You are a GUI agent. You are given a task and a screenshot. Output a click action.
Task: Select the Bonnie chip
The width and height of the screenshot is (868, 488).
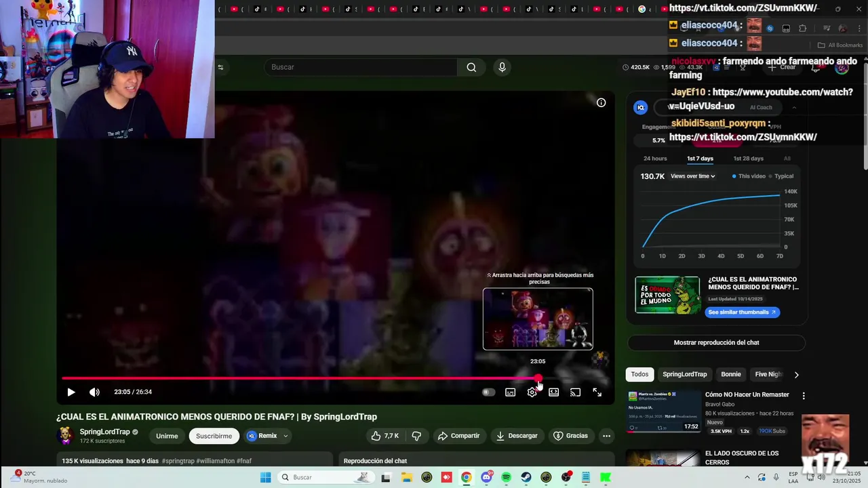tap(731, 374)
